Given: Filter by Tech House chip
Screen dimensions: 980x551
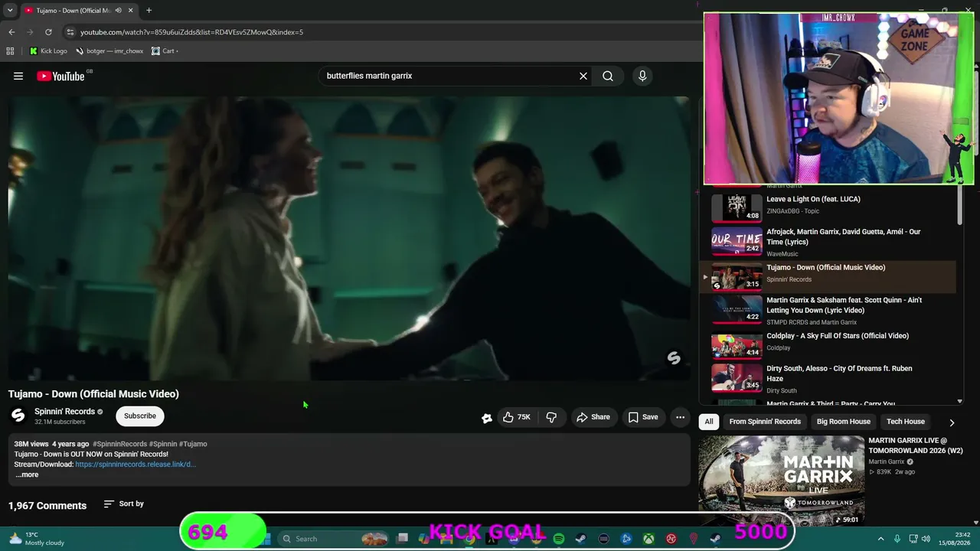Looking at the screenshot, I should point(906,422).
